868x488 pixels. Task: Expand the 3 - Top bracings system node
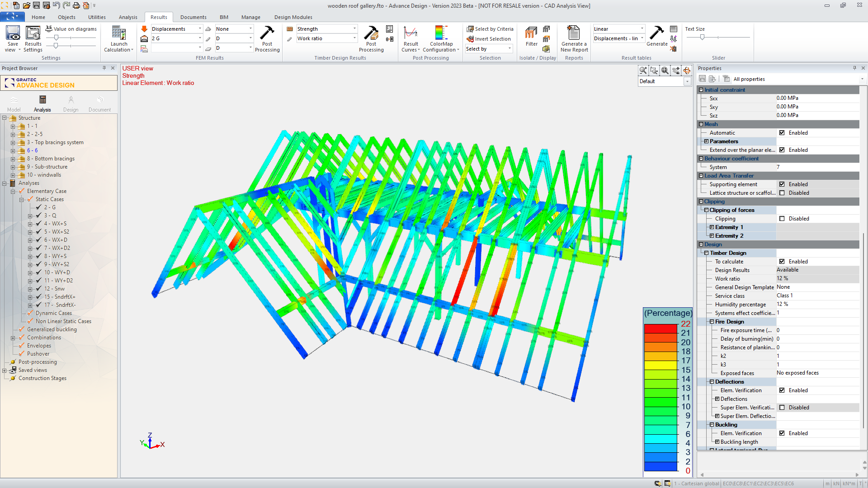[x=13, y=143]
